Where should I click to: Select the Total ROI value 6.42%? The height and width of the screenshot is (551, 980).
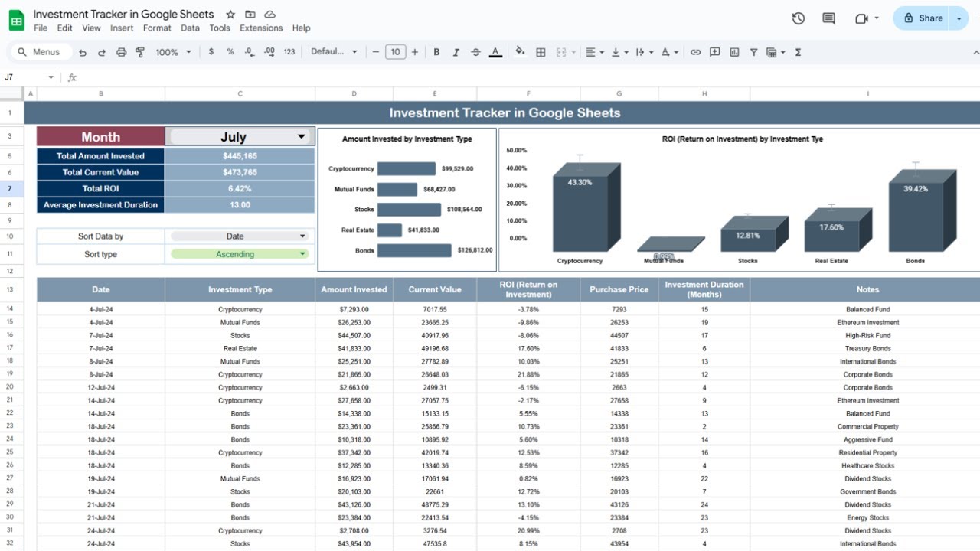point(240,188)
